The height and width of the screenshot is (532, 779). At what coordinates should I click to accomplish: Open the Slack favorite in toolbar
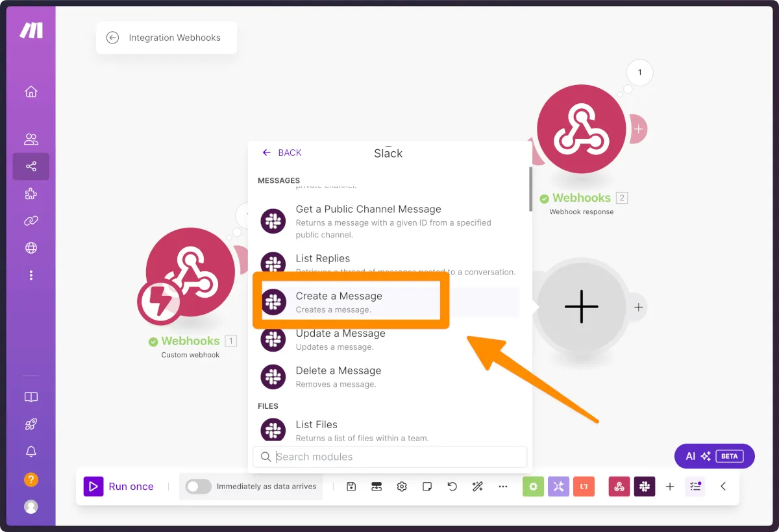(645, 487)
